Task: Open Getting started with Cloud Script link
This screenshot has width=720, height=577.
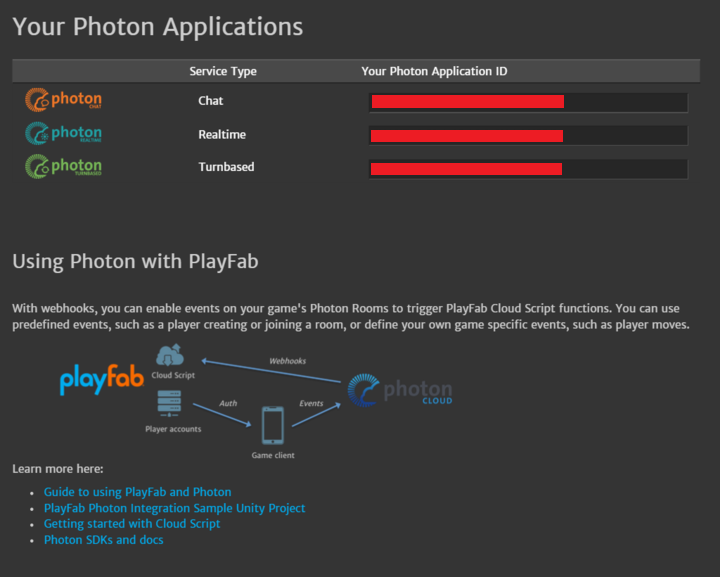Action: 132,524
